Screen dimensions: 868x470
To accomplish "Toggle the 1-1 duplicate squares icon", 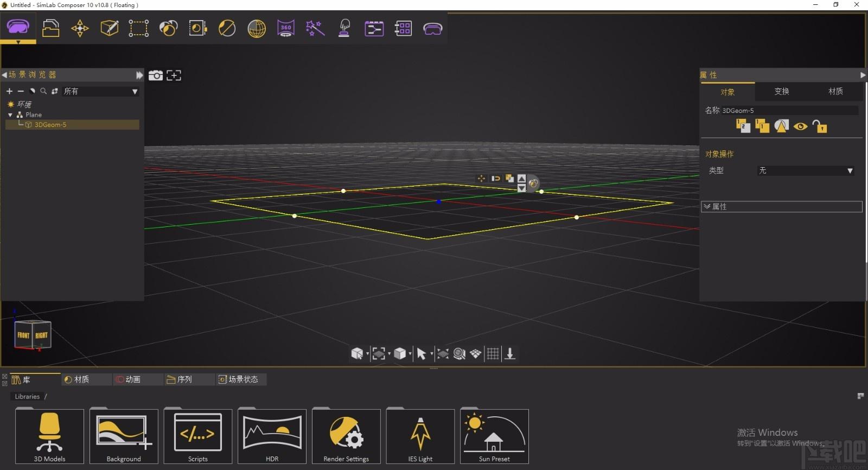I will click(762, 126).
